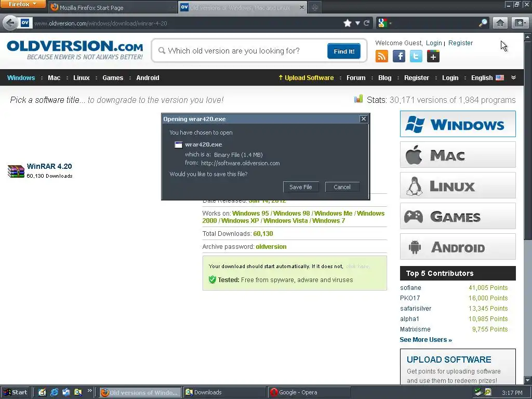Screen dimensions: 532x399
Task: Click the browser back arrow button
Action: 10,23
